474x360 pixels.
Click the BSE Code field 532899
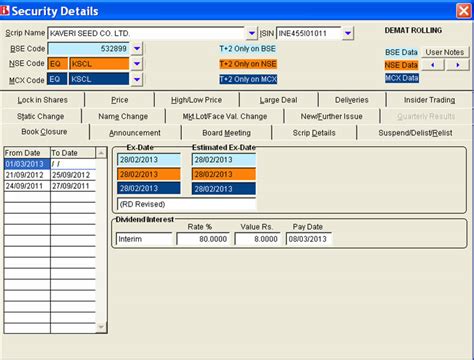click(x=89, y=49)
